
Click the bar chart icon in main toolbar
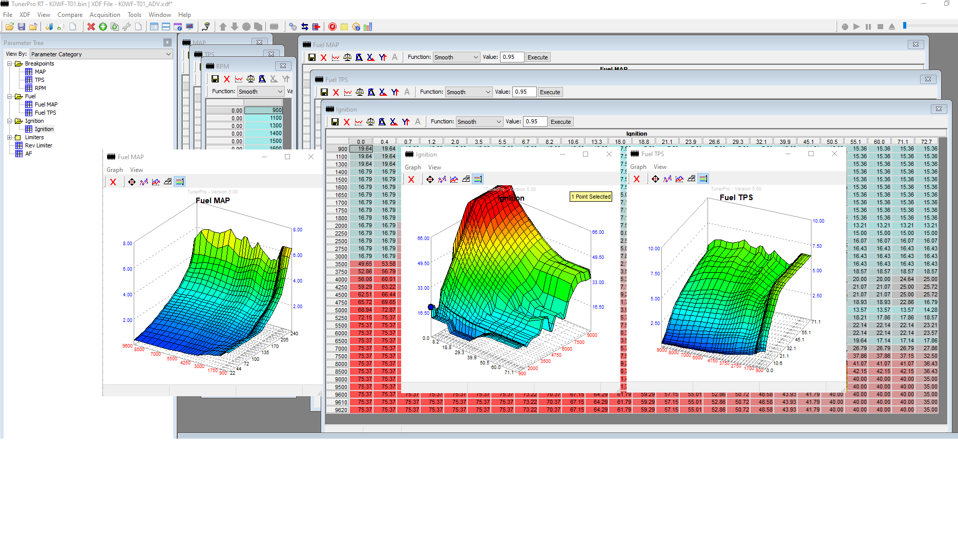coord(368,27)
